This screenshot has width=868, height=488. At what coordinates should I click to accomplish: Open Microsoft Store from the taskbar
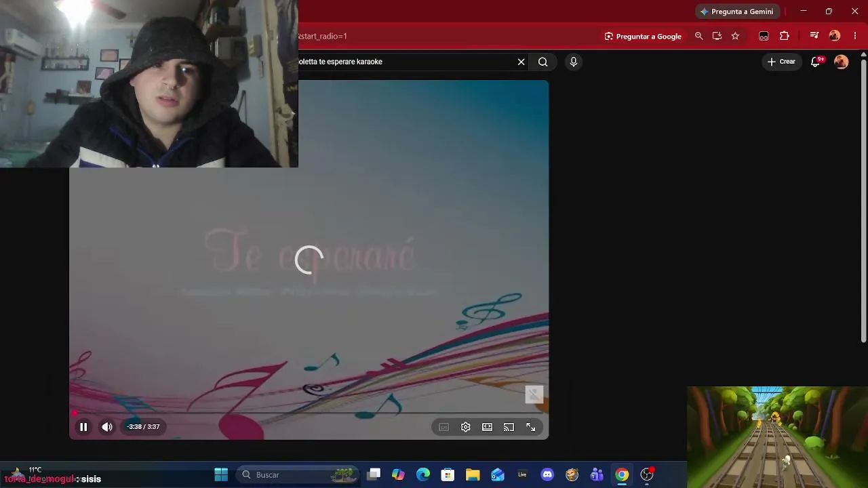(x=448, y=474)
